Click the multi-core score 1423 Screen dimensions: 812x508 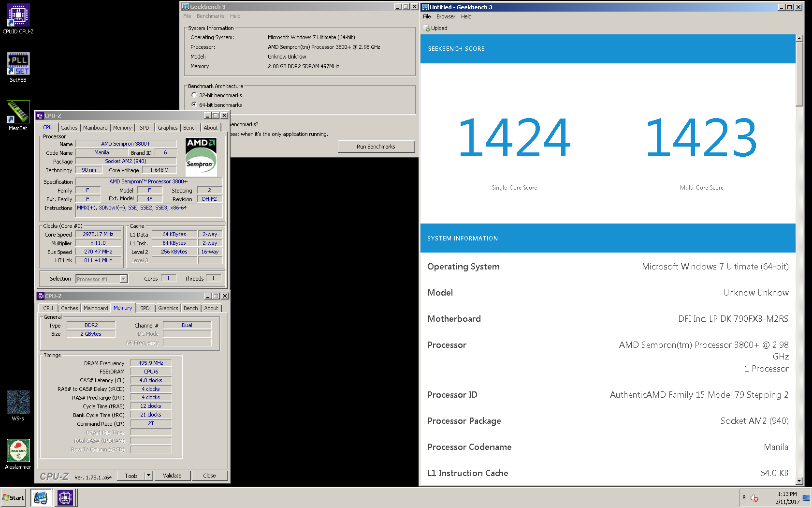click(x=701, y=138)
